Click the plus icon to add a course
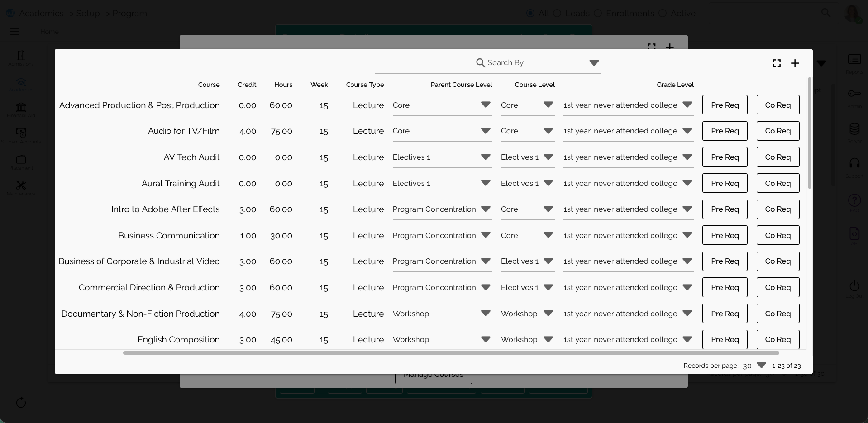The width and height of the screenshot is (868, 423). pyautogui.click(x=795, y=63)
